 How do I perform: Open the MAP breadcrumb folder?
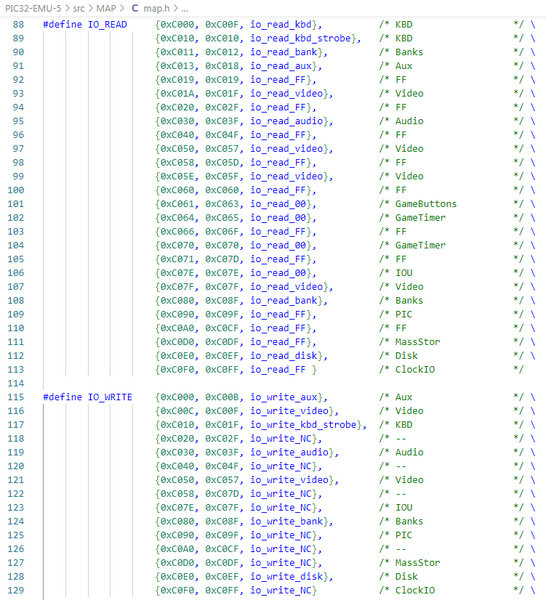106,8
